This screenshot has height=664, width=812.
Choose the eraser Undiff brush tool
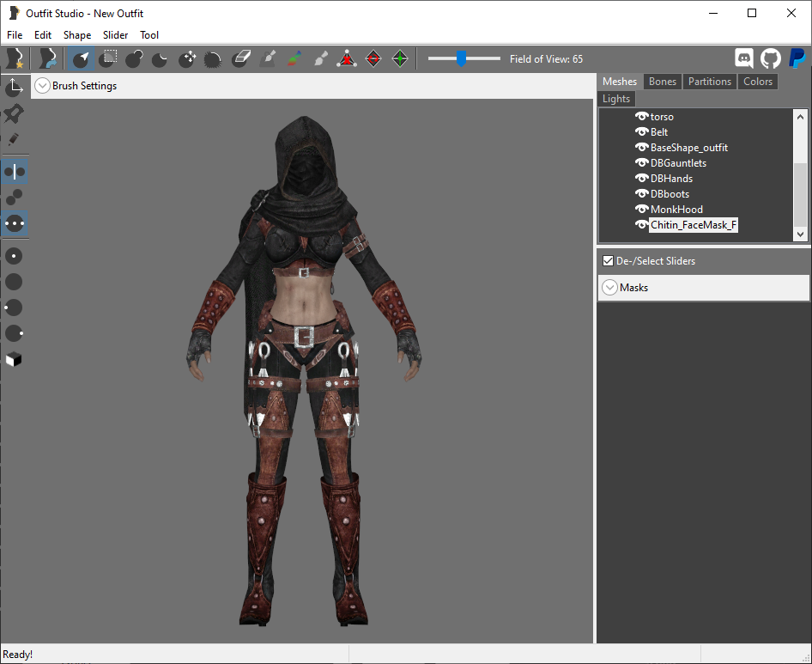click(241, 58)
